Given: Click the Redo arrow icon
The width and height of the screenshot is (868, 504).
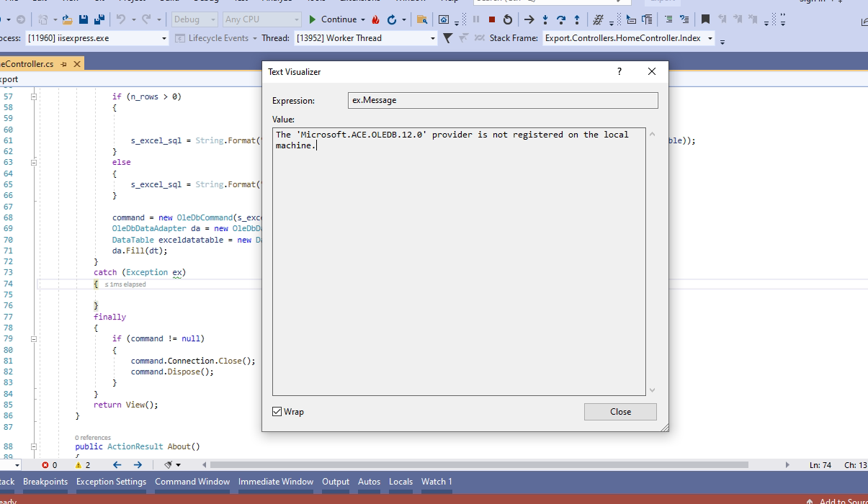Looking at the screenshot, I should click(148, 19).
